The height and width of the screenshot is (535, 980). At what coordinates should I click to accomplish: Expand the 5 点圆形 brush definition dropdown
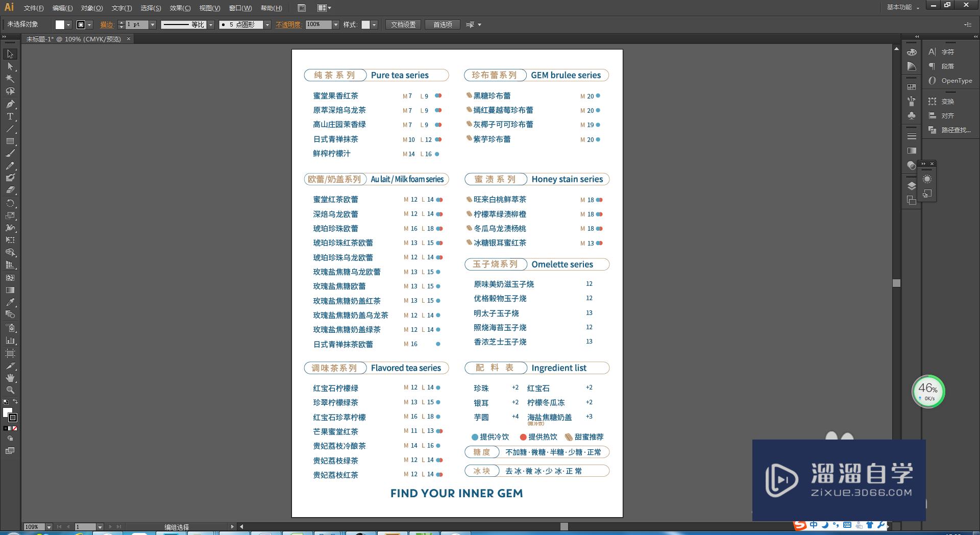(267, 24)
